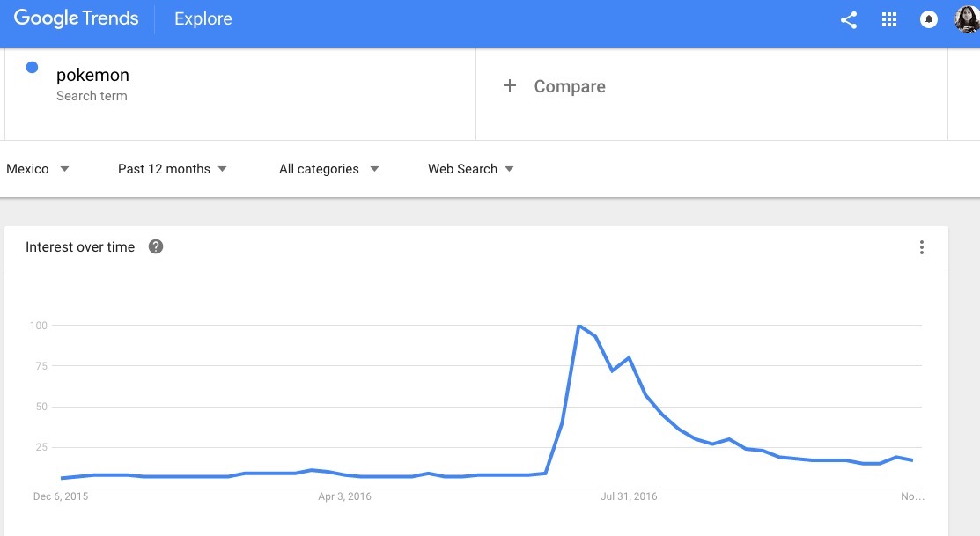Open the Past 12 months dropdown

click(x=173, y=169)
